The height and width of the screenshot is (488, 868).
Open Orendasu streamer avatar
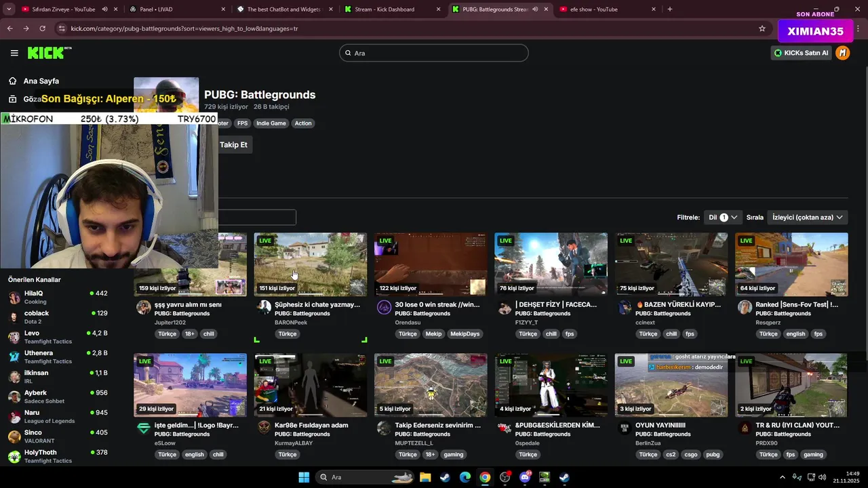[384, 308]
